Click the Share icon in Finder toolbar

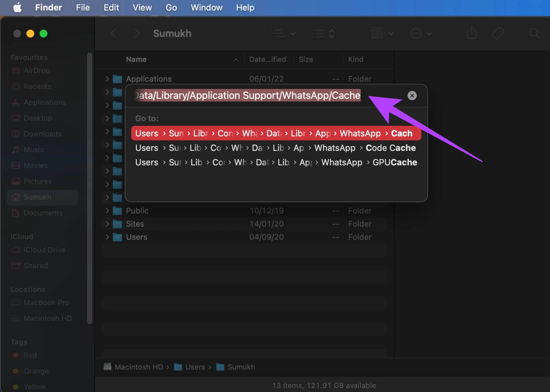point(472,33)
